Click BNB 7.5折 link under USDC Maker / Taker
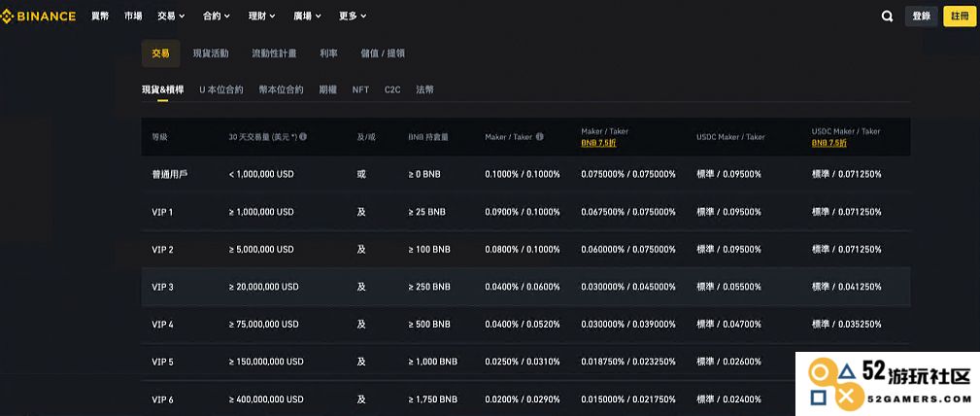 click(829, 143)
